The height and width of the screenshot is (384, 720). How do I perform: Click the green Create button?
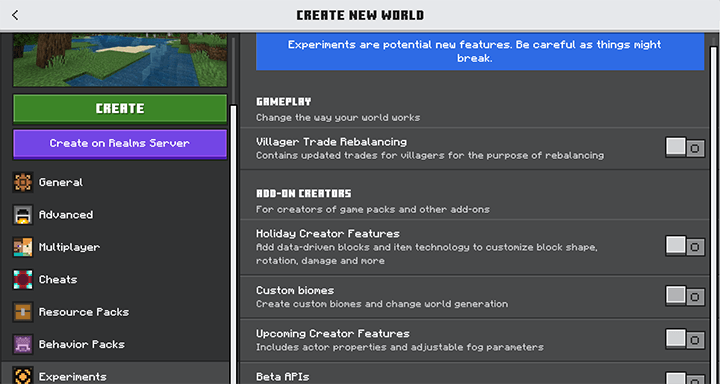click(120, 109)
